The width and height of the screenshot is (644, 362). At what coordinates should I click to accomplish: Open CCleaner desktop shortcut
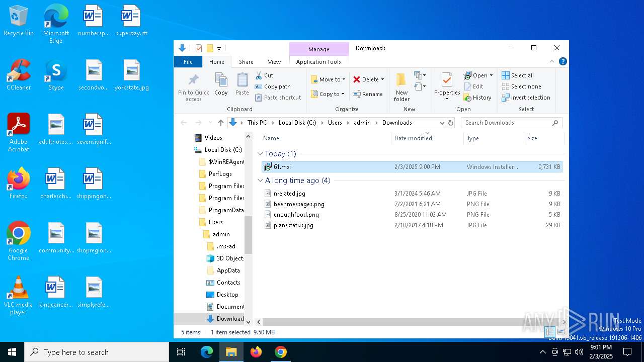[19, 75]
